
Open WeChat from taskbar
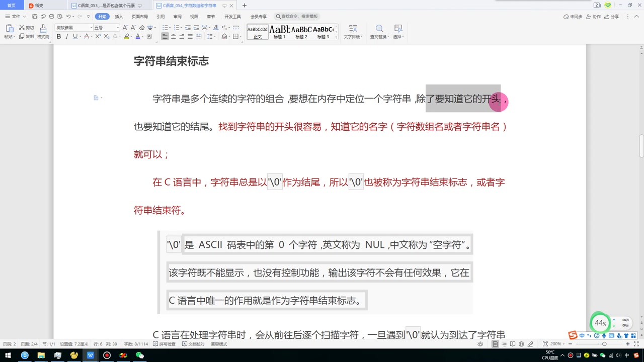pos(140,355)
